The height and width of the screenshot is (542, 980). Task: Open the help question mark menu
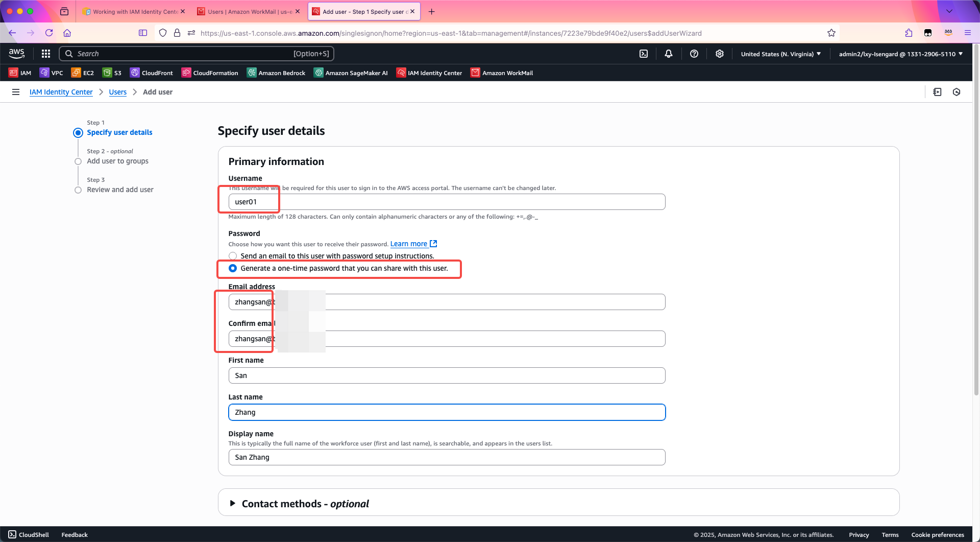click(x=694, y=54)
